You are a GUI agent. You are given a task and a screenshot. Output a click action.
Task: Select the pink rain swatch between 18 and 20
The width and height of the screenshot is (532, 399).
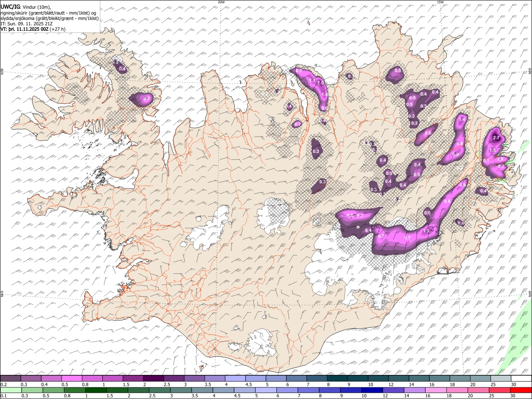[458, 390]
